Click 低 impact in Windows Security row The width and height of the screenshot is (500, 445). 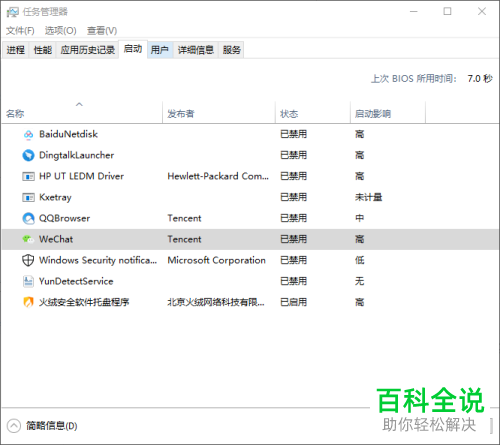click(360, 260)
